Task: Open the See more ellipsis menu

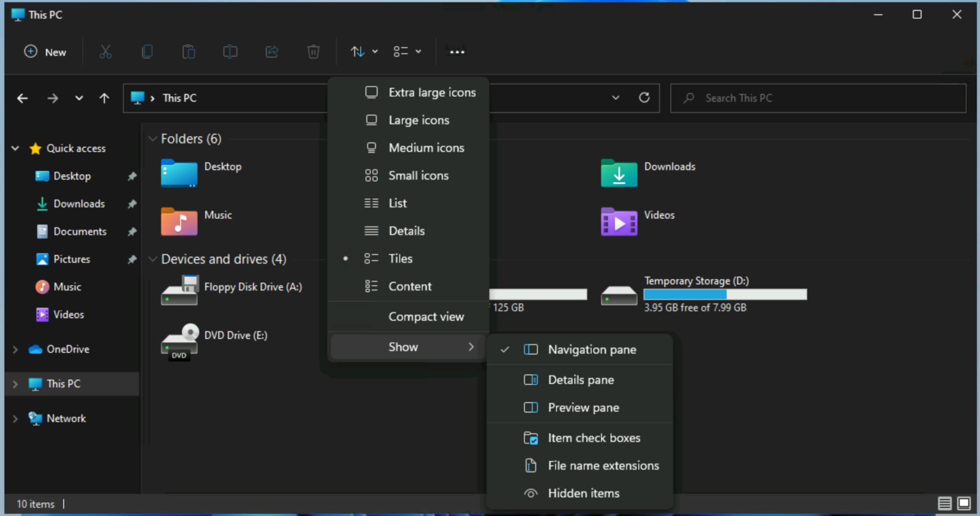Action: 457,52
